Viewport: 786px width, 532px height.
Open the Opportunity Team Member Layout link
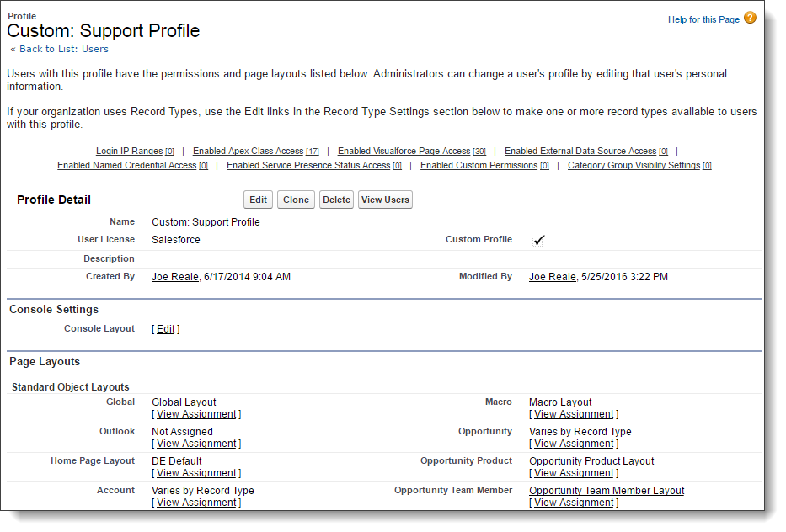[x=607, y=491]
